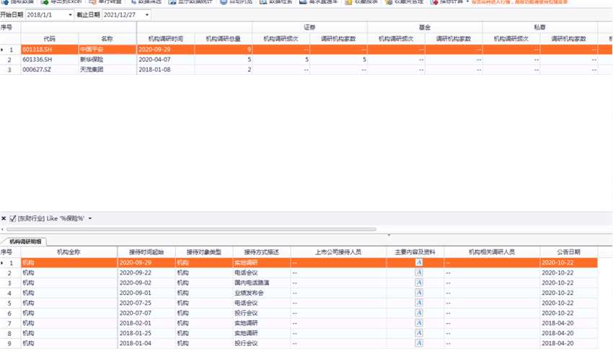Sort by the 机构调研时间 column header

coord(165,39)
